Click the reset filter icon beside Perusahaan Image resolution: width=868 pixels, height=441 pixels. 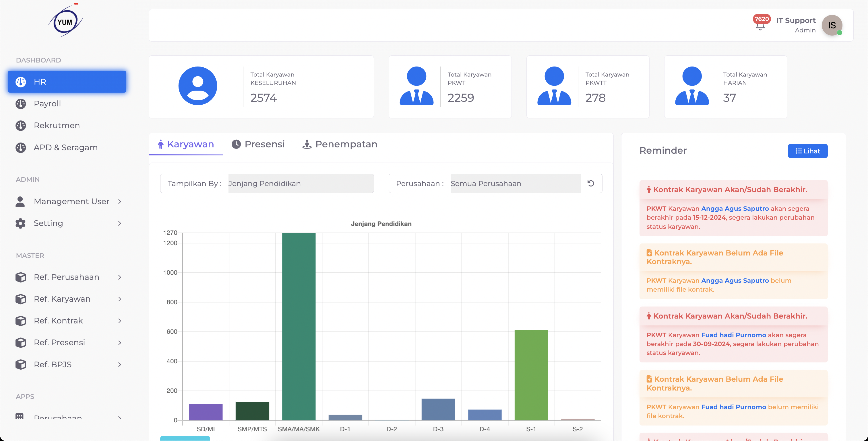tap(591, 183)
